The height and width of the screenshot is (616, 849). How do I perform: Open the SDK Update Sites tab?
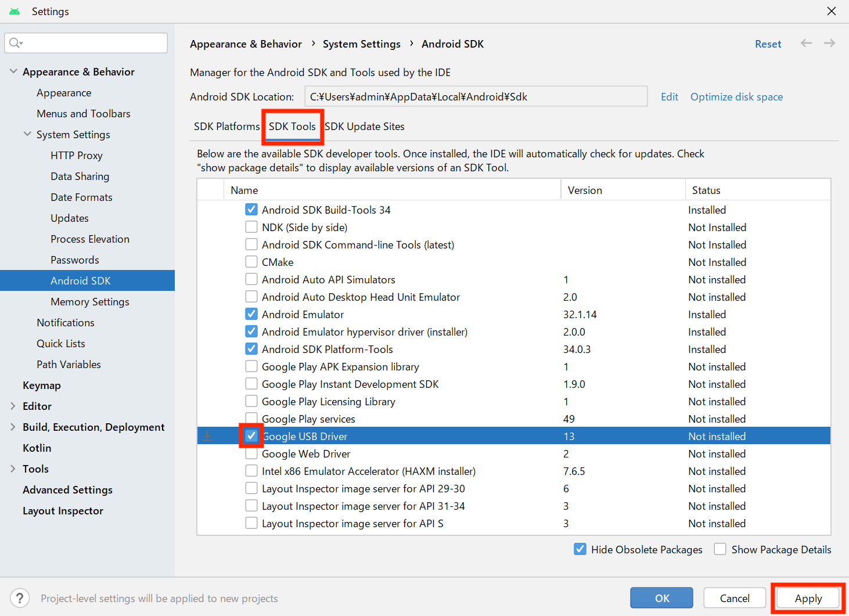coord(365,127)
